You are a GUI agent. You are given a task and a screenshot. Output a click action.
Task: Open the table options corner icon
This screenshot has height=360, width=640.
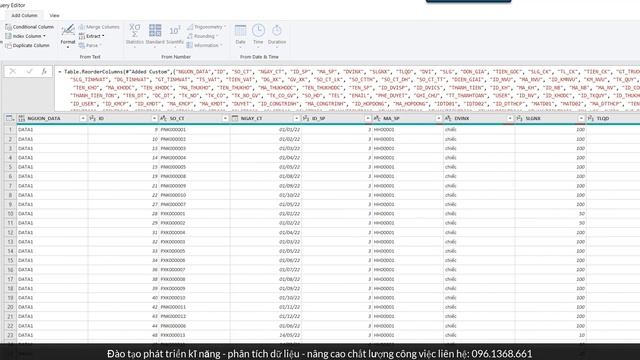point(9,118)
